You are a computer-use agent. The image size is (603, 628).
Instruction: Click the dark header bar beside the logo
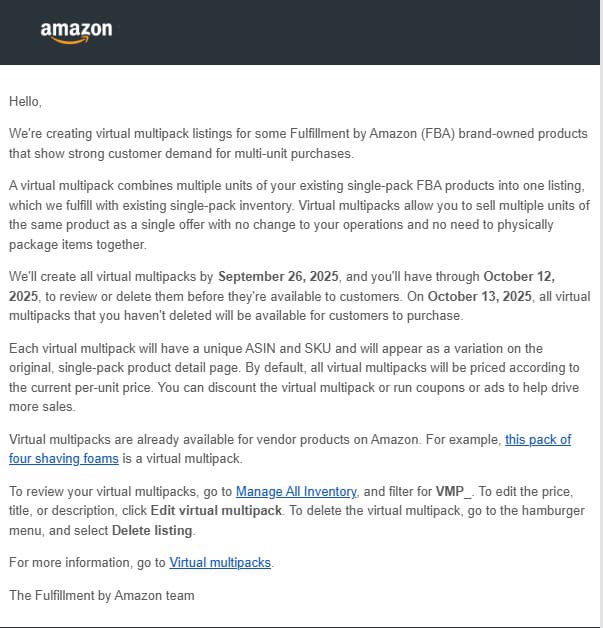tap(350, 31)
